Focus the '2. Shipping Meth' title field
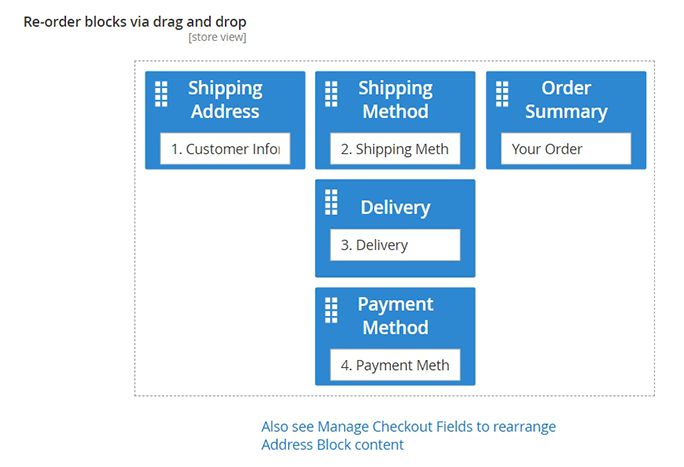Image resolution: width=684 pixels, height=467 pixels. pyautogui.click(x=395, y=149)
